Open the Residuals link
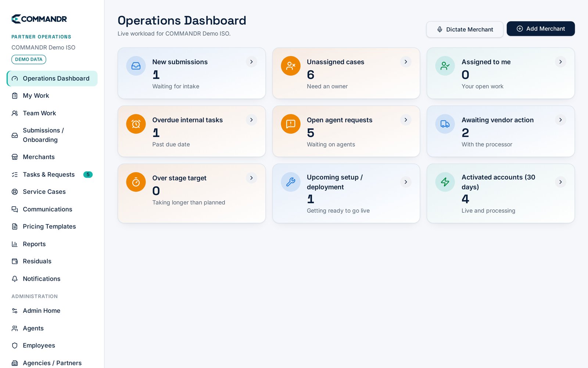The width and height of the screenshot is (588, 368). (52, 261)
